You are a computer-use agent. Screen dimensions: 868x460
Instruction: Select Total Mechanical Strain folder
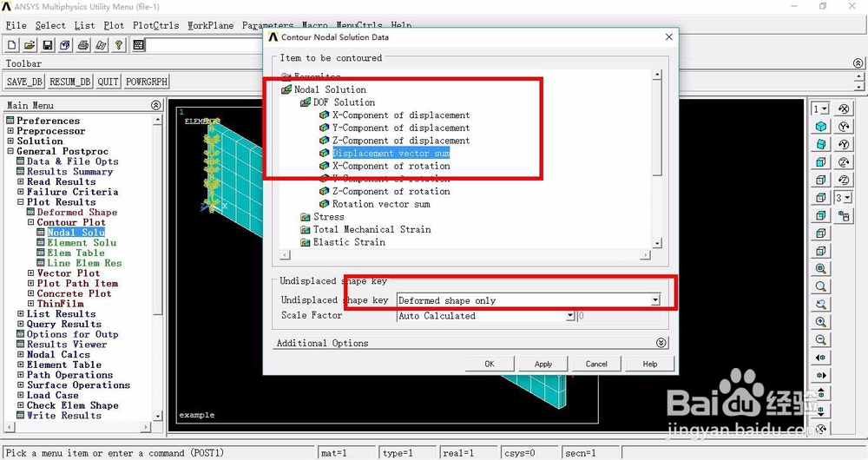click(x=372, y=229)
